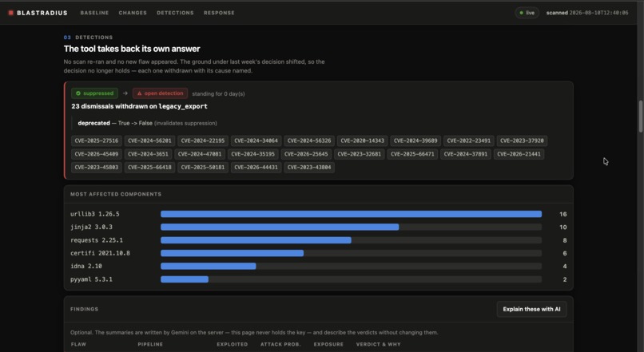The width and height of the screenshot is (644, 352).
Task: Click the EXPLOITED column header
Action: pos(233,344)
